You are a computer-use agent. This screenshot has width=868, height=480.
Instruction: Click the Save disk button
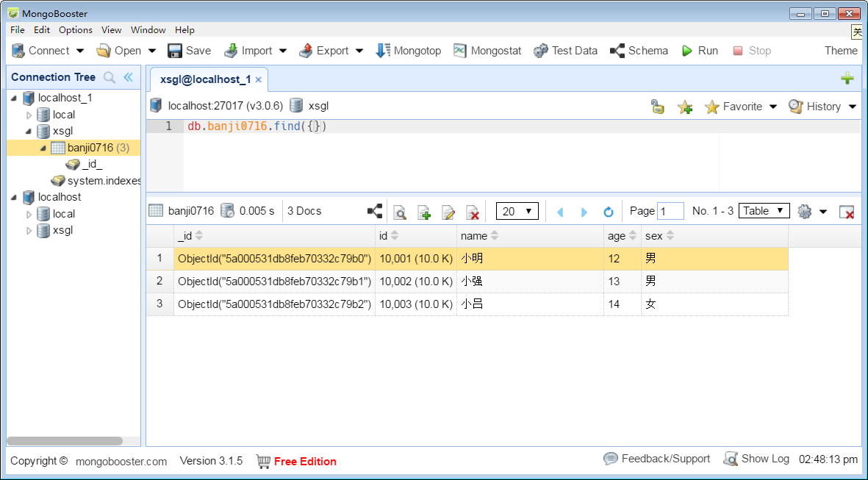click(190, 51)
